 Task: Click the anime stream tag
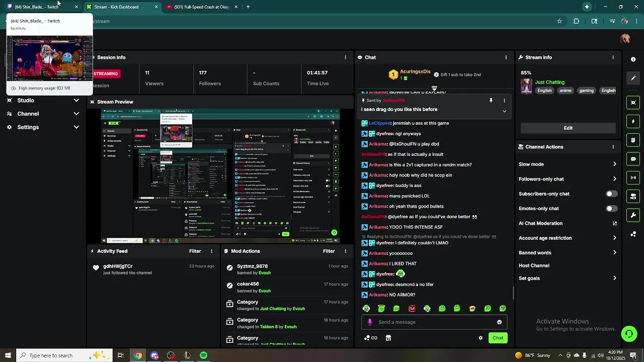click(x=566, y=90)
